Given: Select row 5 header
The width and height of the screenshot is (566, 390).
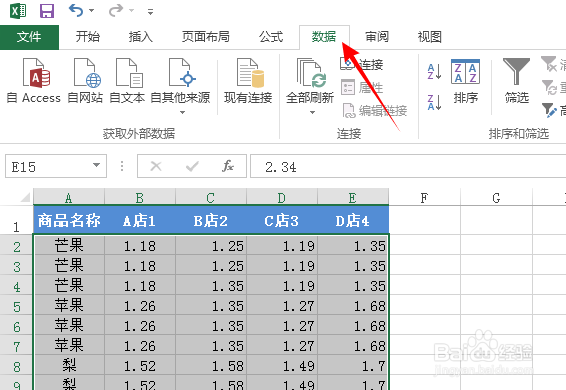Looking at the screenshot, I should coord(17,306).
